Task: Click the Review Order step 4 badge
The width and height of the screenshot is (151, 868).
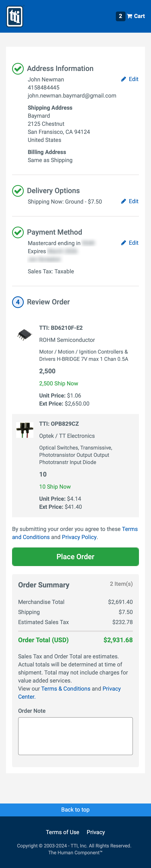Action: coord(18,302)
